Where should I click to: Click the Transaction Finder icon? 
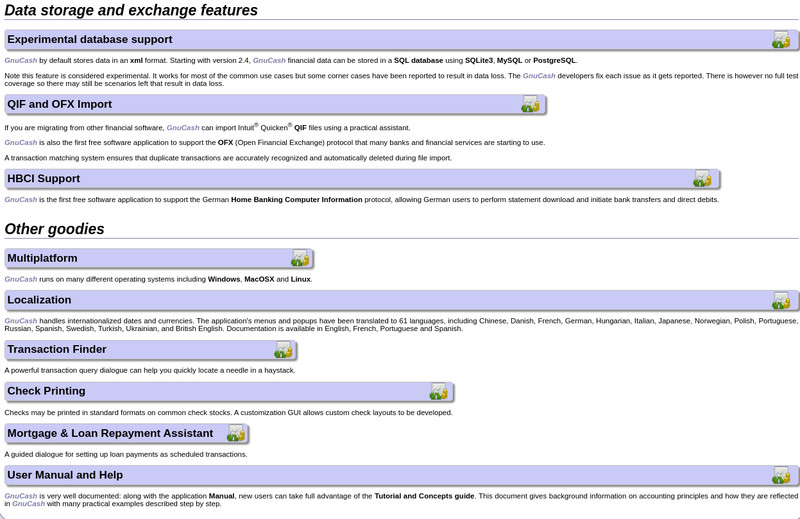point(283,350)
